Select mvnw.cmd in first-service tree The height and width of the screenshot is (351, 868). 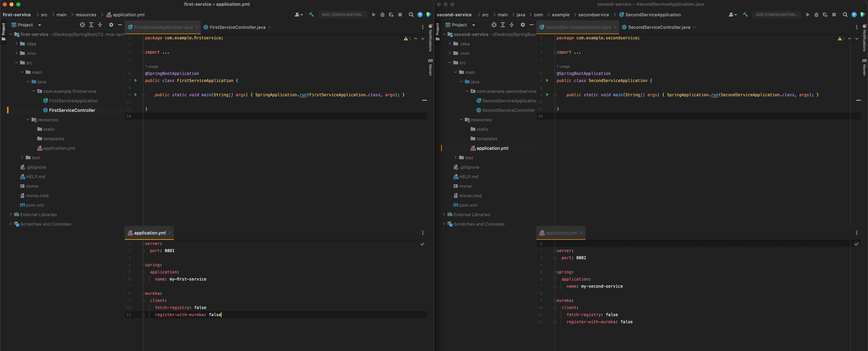point(34,195)
